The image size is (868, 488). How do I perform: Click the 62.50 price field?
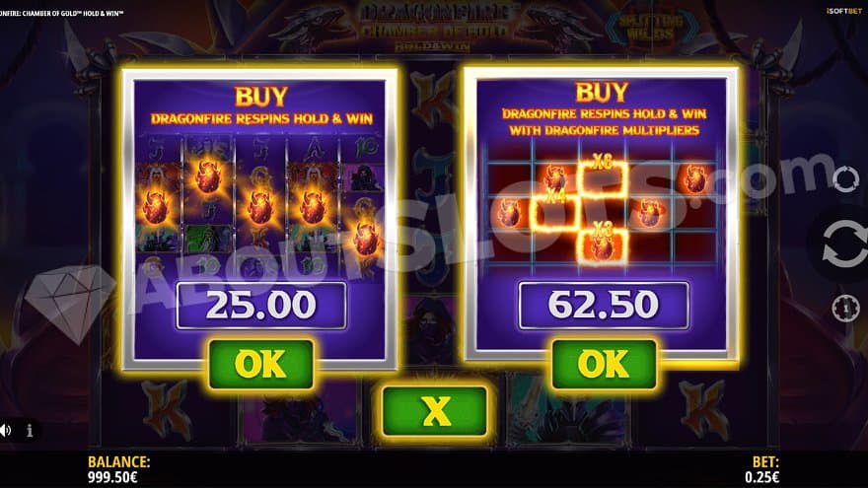(x=604, y=306)
